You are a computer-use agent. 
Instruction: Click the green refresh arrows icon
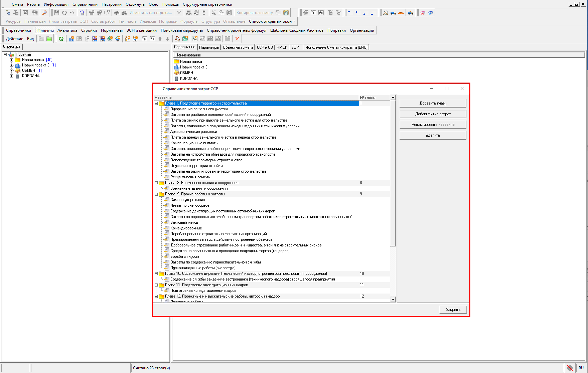point(61,39)
